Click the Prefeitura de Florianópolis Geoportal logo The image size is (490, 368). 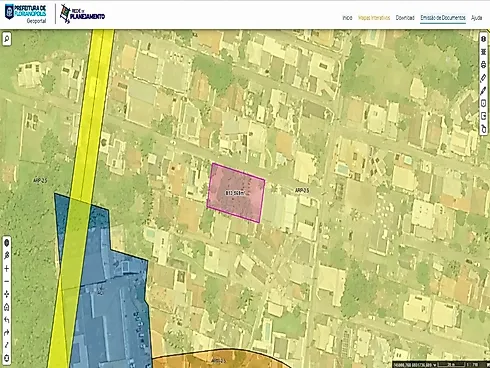point(26,14)
